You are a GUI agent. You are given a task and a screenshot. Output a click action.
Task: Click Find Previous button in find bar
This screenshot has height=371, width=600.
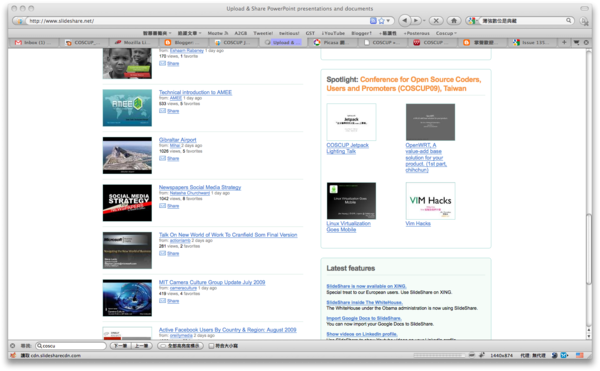pos(142,346)
